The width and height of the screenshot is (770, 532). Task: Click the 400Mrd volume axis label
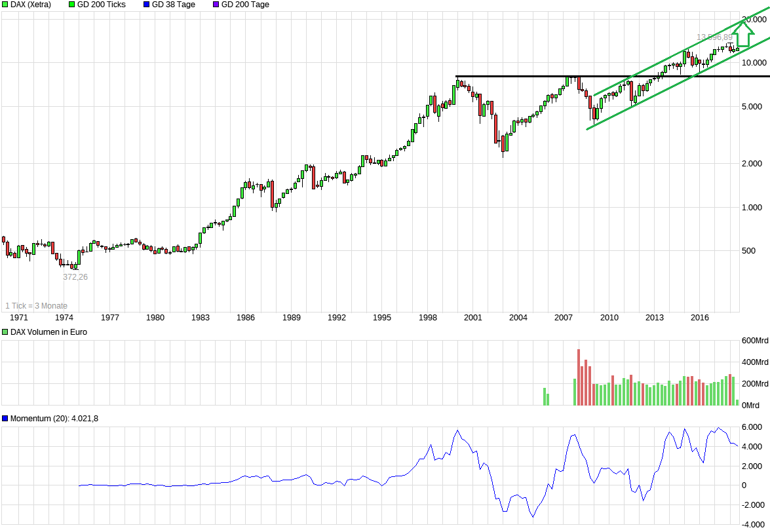pos(755,362)
